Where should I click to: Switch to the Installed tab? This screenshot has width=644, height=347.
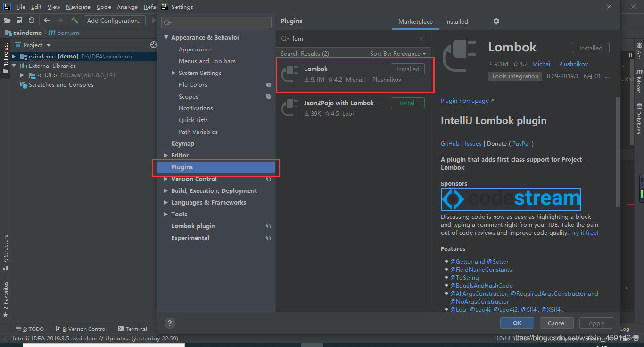click(x=456, y=22)
